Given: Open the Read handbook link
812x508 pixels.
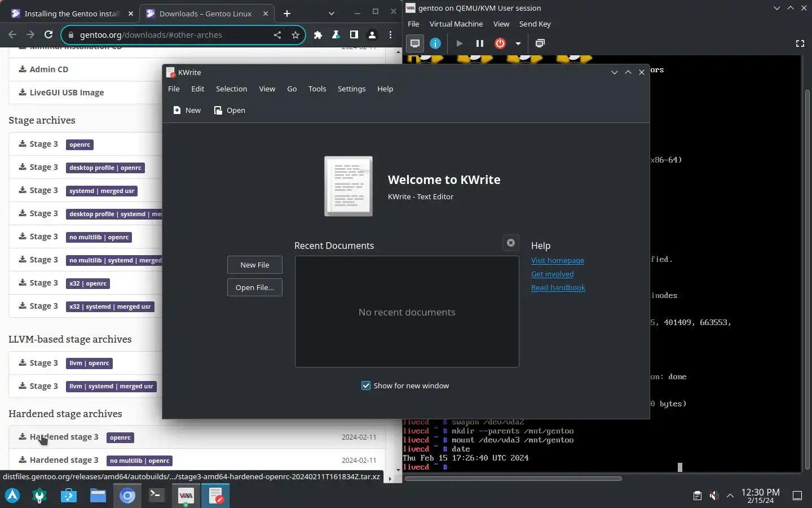Looking at the screenshot, I should (558, 287).
